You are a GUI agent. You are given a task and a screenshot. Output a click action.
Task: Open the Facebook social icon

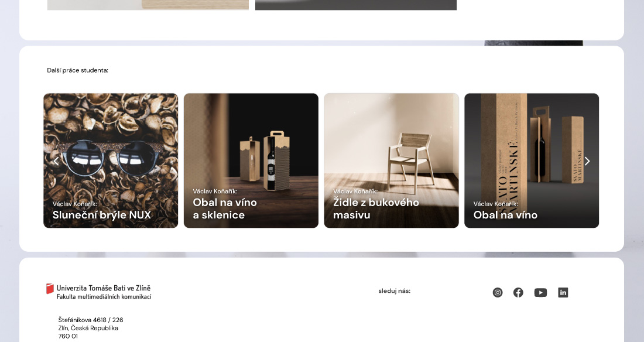[518, 292]
